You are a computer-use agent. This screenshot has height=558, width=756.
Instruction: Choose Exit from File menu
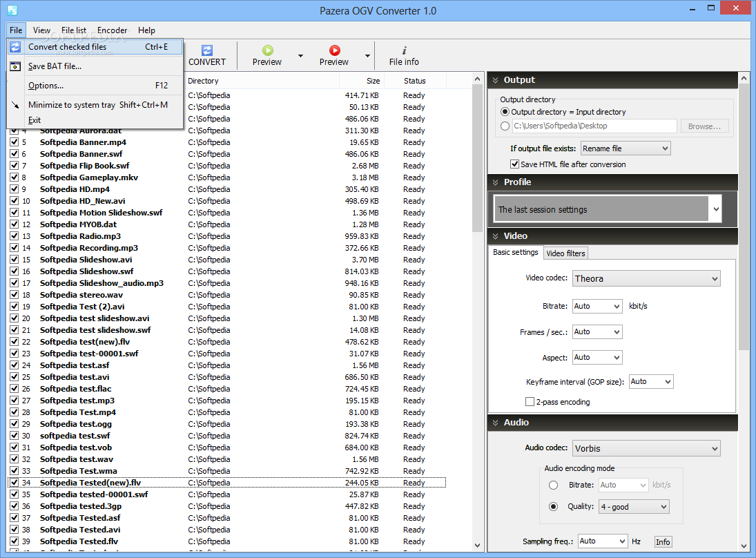[x=95, y=120]
